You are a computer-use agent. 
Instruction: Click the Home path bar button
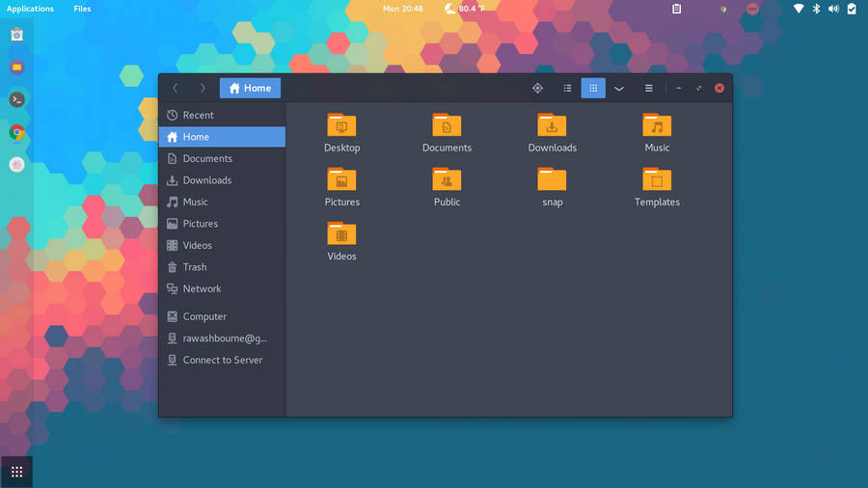tap(250, 88)
